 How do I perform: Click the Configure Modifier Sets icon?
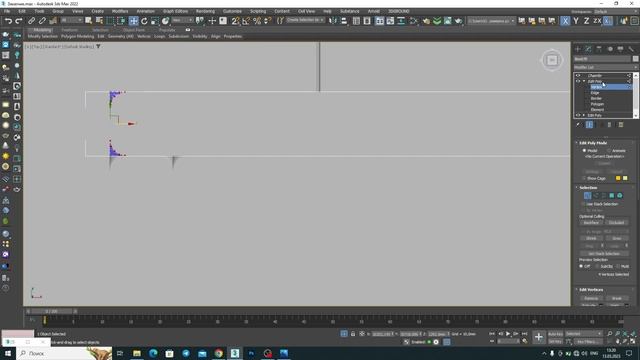[x=621, y=125]
